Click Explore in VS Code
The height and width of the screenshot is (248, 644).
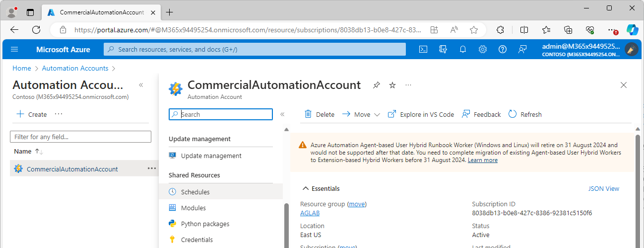point(421,114)
